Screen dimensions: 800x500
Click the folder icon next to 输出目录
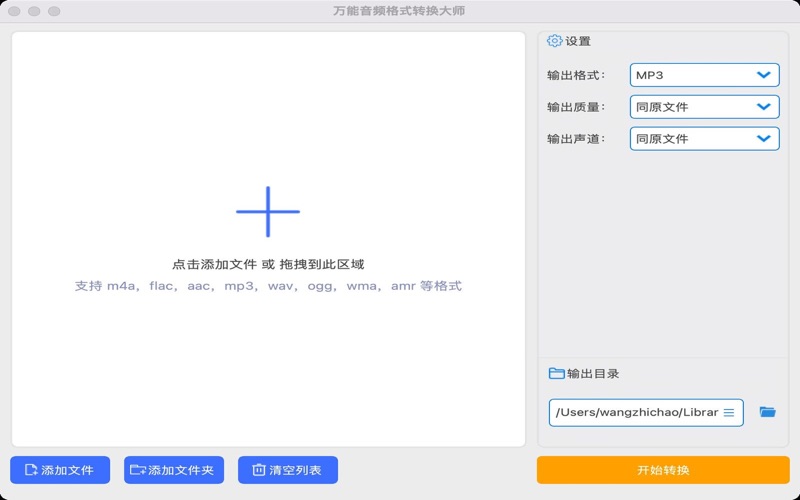pos(557,373)
